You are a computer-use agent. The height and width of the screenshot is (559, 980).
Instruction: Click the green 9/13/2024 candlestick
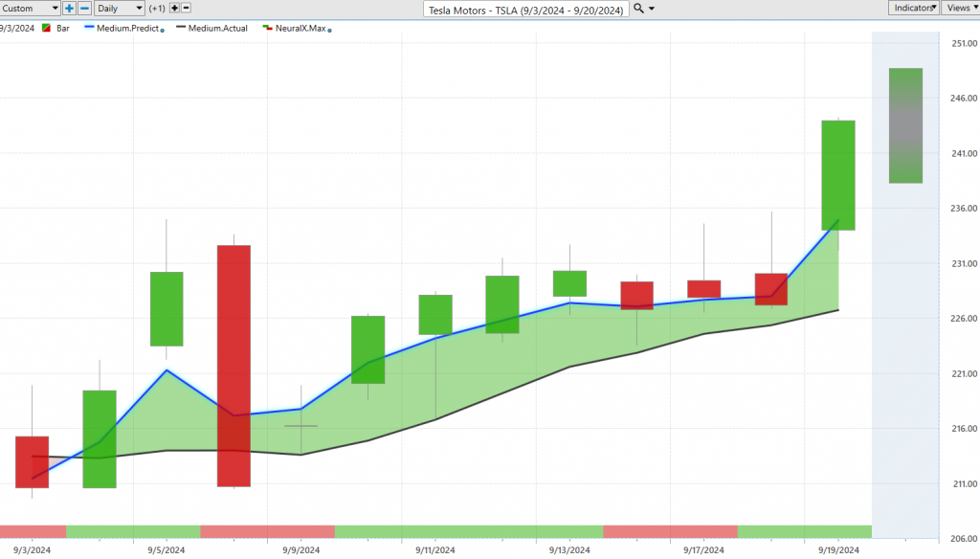coord(569,283)
